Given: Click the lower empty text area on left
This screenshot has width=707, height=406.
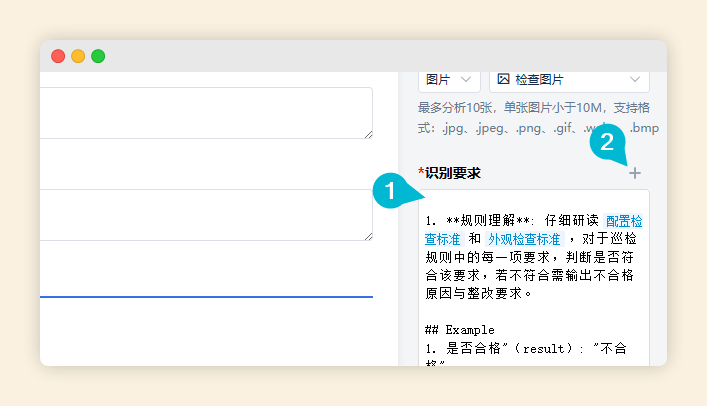Looking at the screenshot, I should pos(206,215).
